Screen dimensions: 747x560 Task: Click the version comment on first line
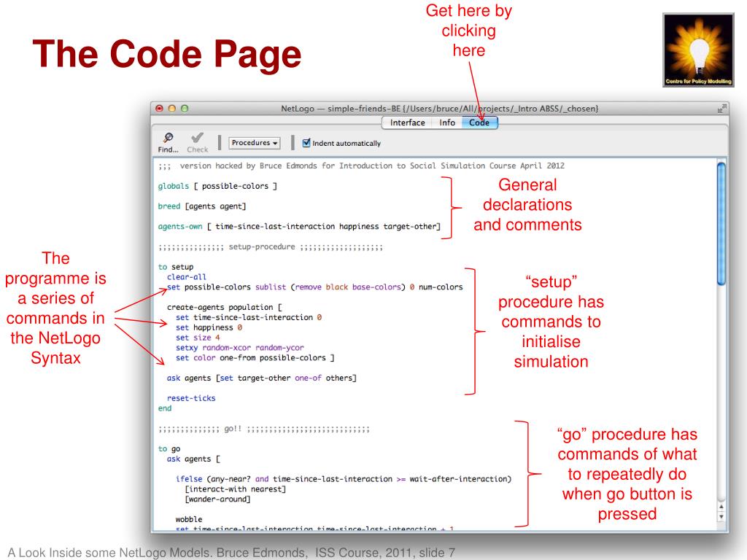point(361,166)
